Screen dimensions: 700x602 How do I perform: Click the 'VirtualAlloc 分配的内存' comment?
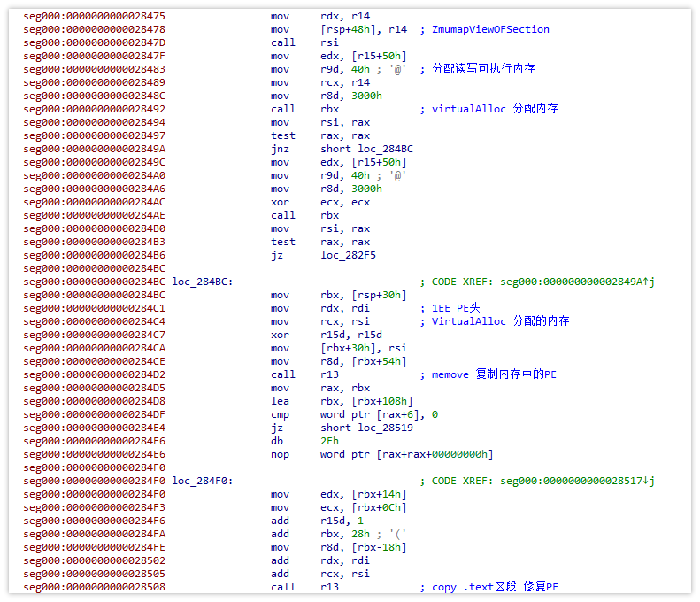click(500, 321)
